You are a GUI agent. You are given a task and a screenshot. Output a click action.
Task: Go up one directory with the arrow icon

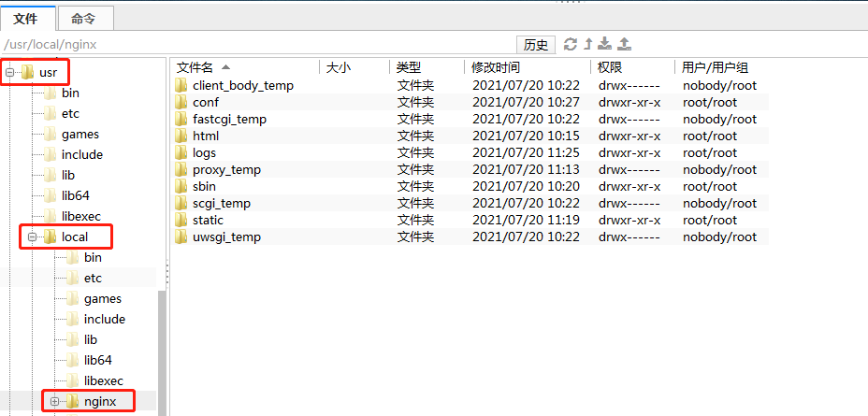pos(589,44)
